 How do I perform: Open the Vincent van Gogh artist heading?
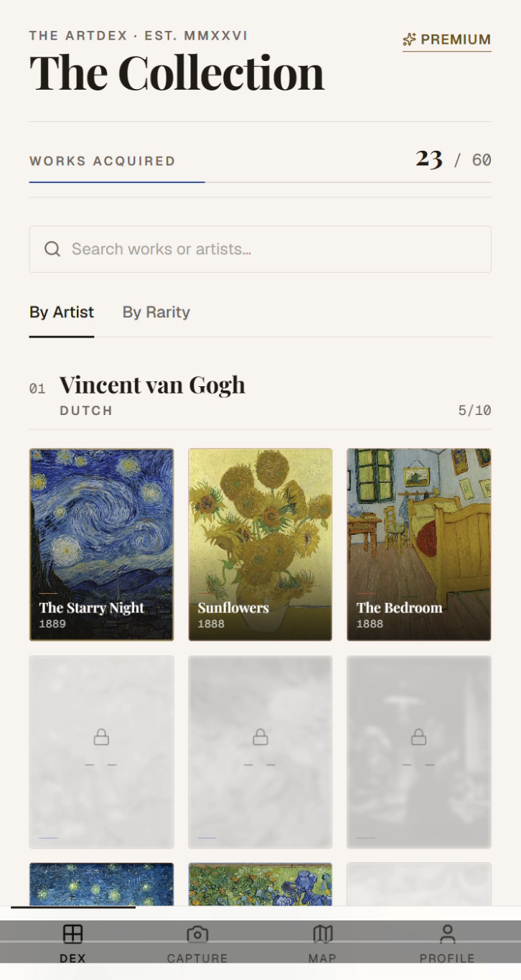(x=152, y=385)
